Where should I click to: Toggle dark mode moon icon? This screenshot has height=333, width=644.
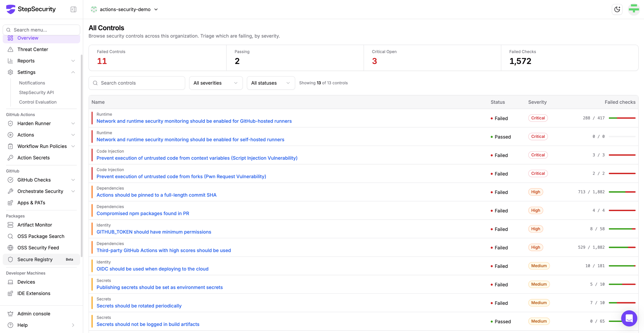(617, 9)
